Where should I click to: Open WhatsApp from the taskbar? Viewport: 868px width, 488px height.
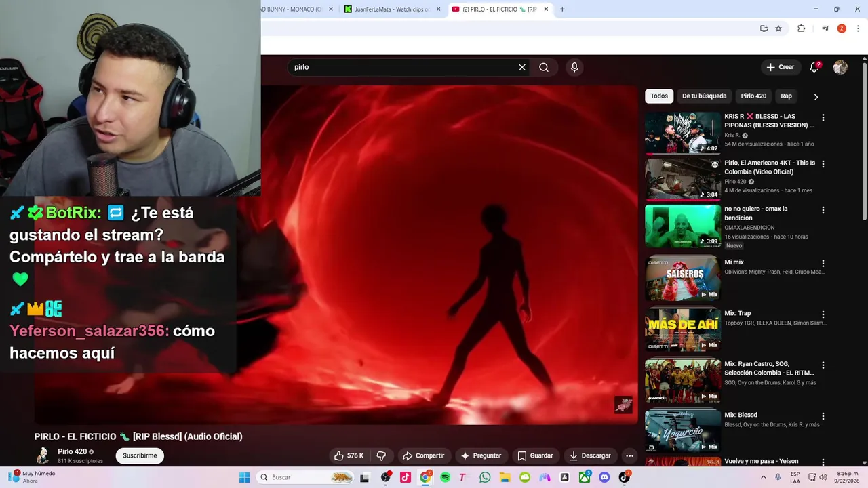pos(485,477)
